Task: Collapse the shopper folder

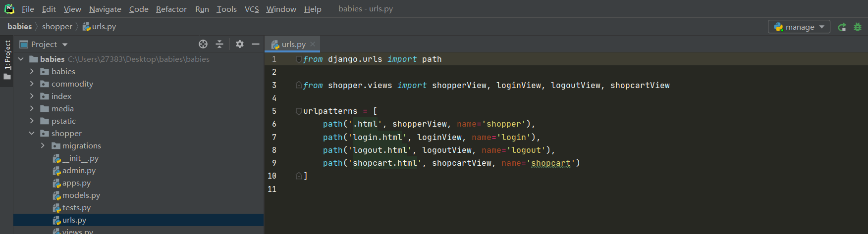Action: pos(32,133)
